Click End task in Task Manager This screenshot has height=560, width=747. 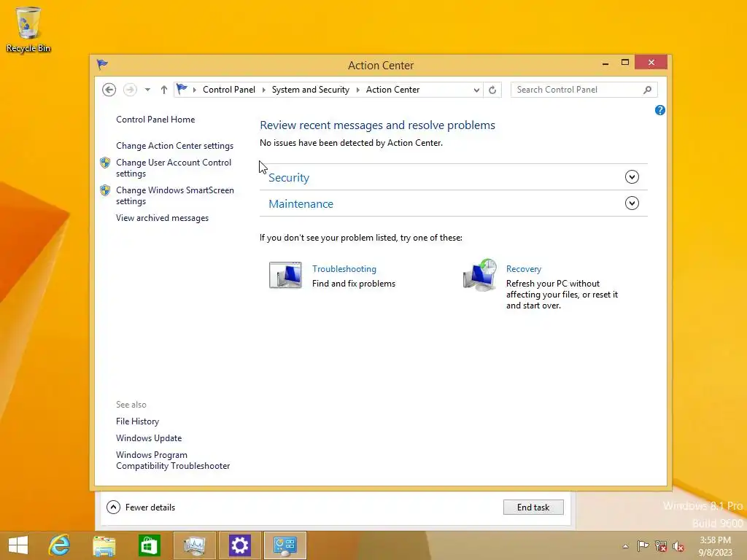[x=533, y=507]
